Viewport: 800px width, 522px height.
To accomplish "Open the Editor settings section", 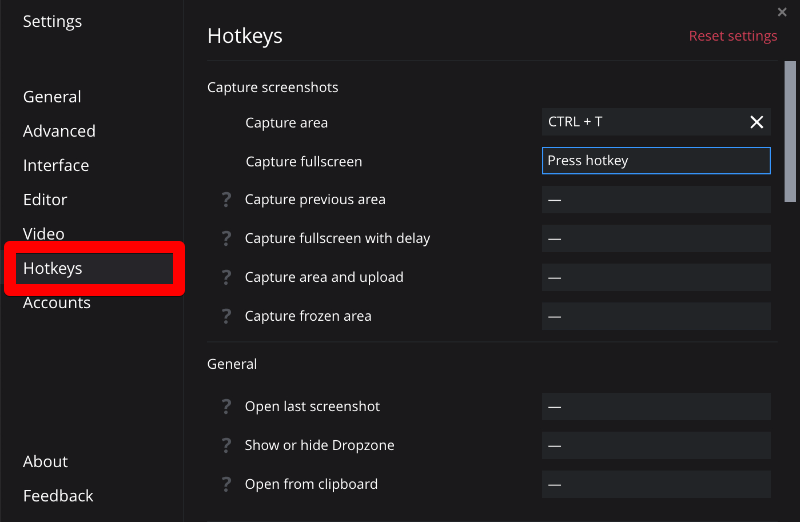I will (45, 200).
